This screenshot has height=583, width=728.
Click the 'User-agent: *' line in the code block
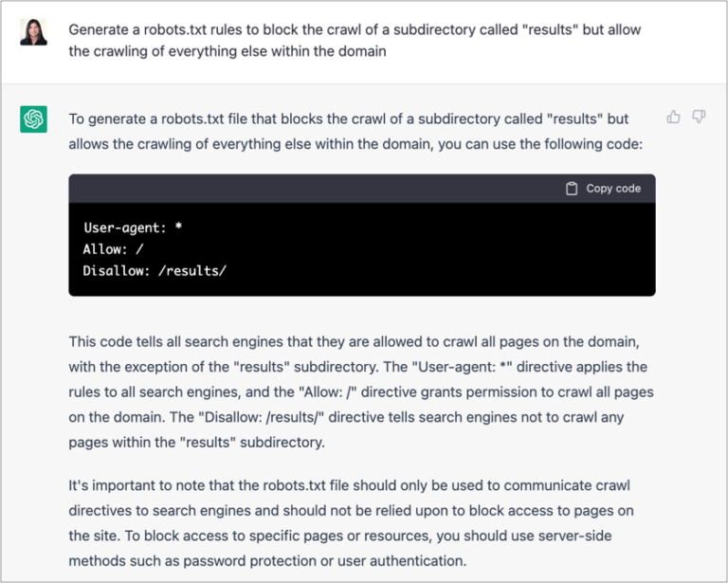[133, 228]
